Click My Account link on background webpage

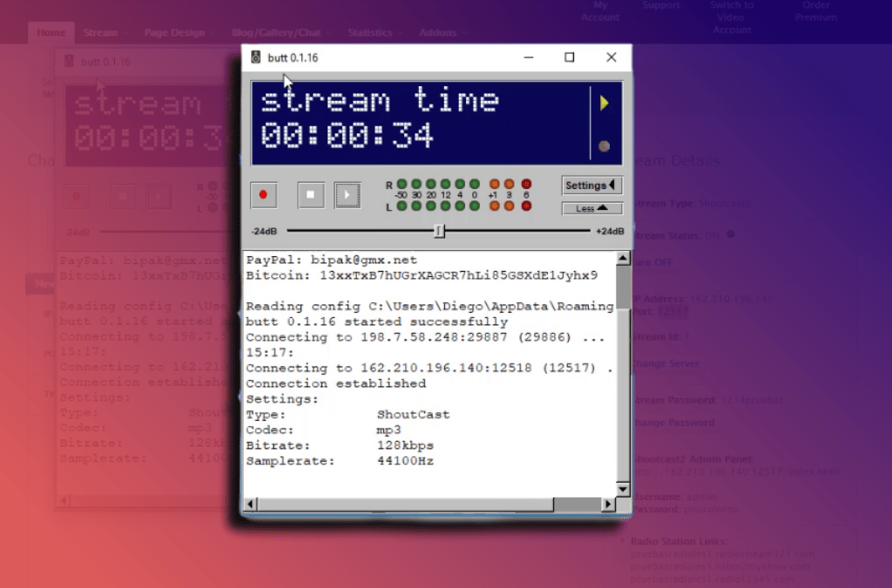click(600, 11)
